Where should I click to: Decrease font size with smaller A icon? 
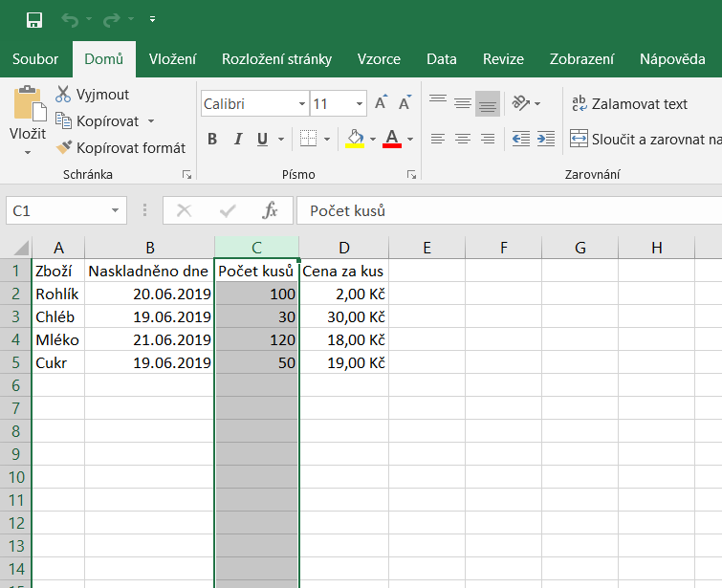pyautogui.click(x=405, y=102)
